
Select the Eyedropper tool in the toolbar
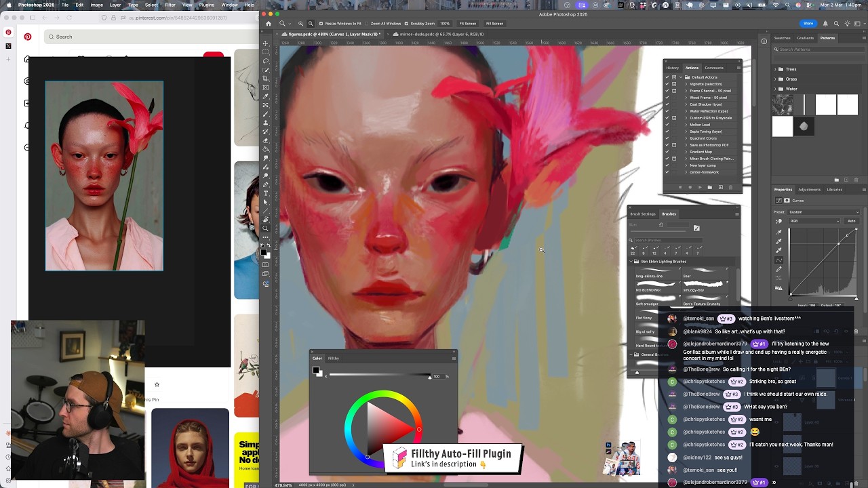tap(266, 96)
